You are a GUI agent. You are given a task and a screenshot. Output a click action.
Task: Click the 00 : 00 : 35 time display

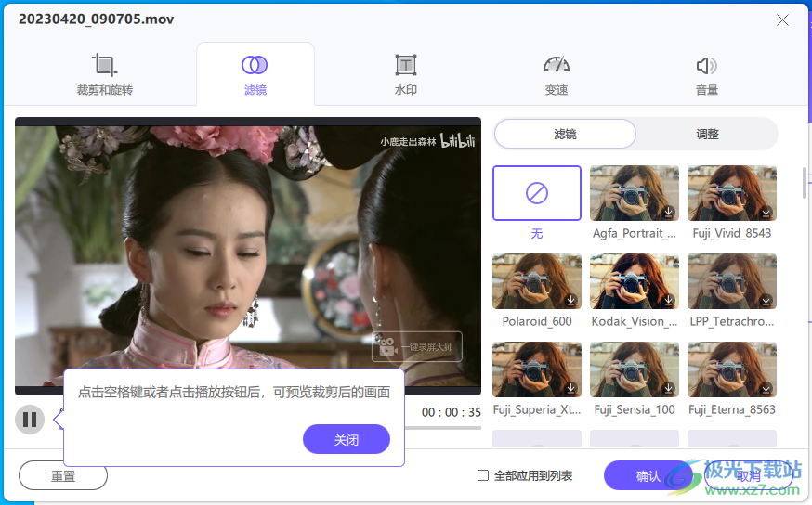pos(451,412)
